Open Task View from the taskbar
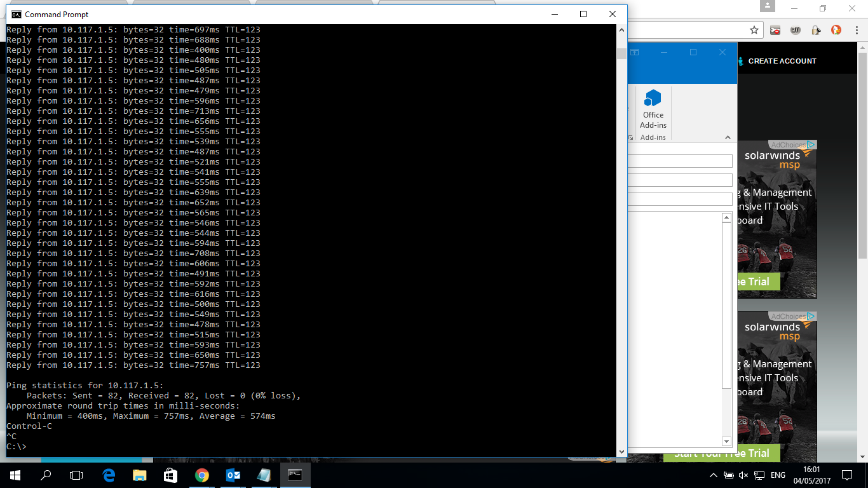 tap(76, 475)
